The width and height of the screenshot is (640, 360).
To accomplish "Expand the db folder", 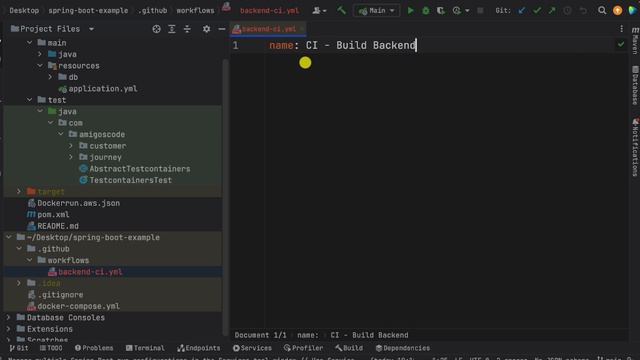I will click(50, 77).
